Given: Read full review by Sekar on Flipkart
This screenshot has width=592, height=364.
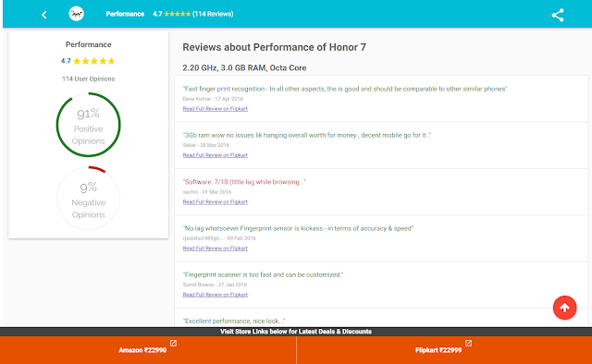Looking at the screenshot, I should (216, 155).
